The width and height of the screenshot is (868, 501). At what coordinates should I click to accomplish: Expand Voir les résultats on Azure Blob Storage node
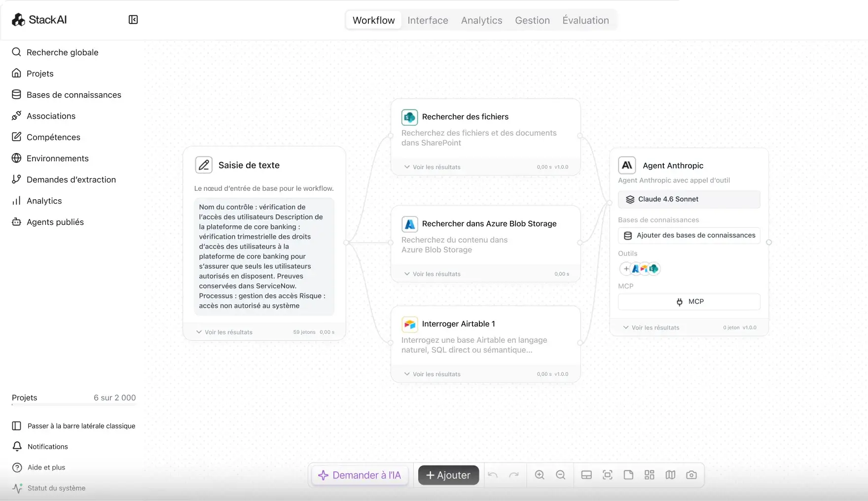[433, 274]
